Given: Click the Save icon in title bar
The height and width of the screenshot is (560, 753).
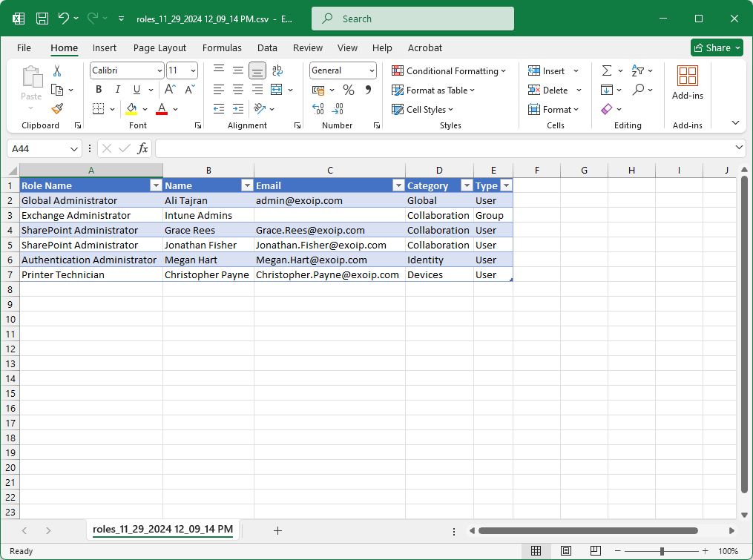Looking at the screenshot, I should coord(42,19).
